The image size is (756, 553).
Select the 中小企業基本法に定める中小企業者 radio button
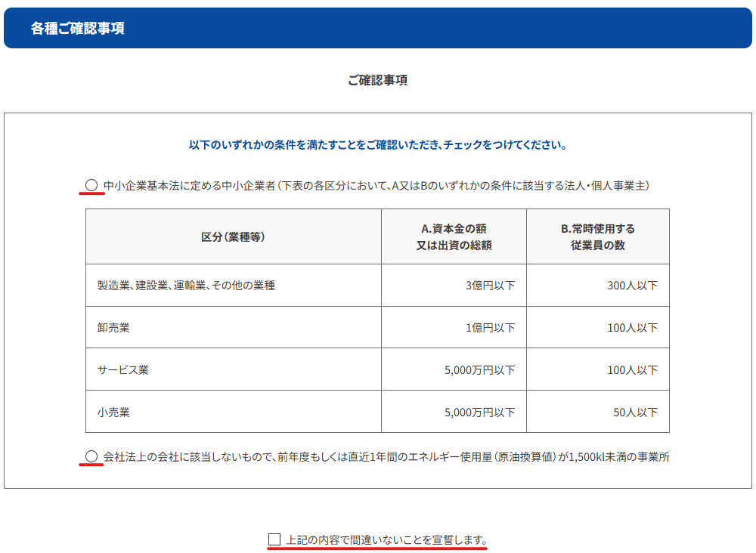pos(91,185)
